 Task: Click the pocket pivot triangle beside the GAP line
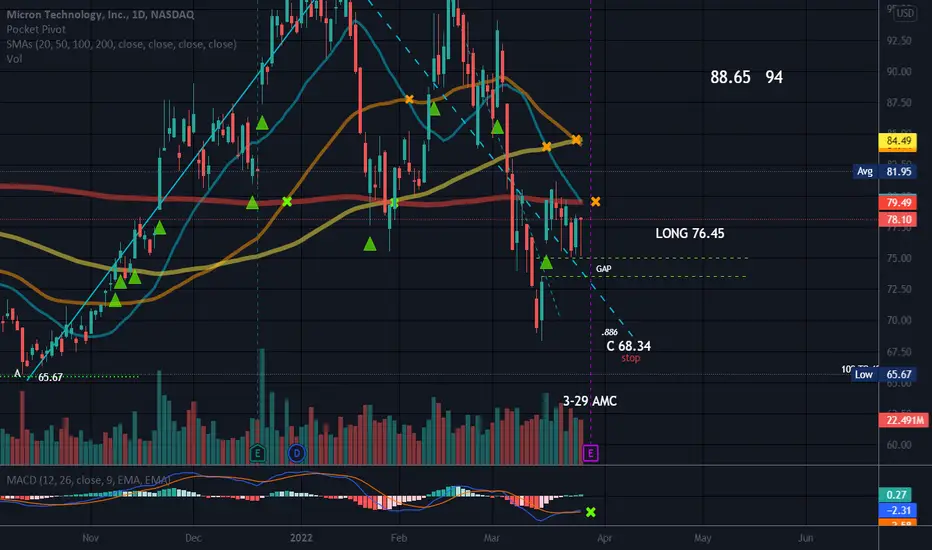546,262
